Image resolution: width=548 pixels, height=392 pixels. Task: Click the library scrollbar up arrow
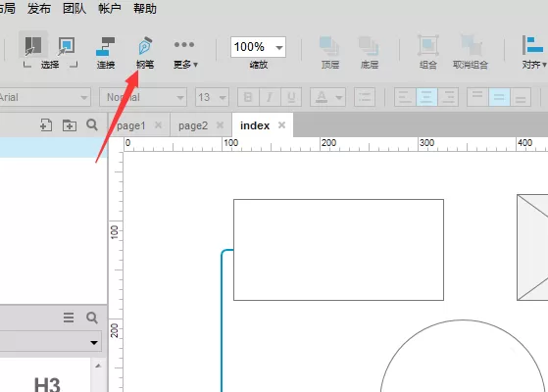coord(98,367)
